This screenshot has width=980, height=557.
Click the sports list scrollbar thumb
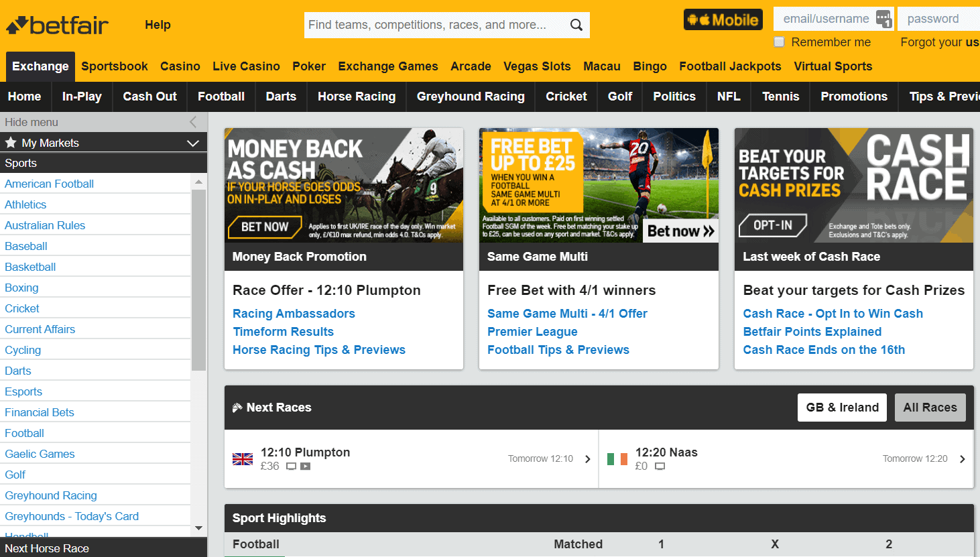pos(198,280)
